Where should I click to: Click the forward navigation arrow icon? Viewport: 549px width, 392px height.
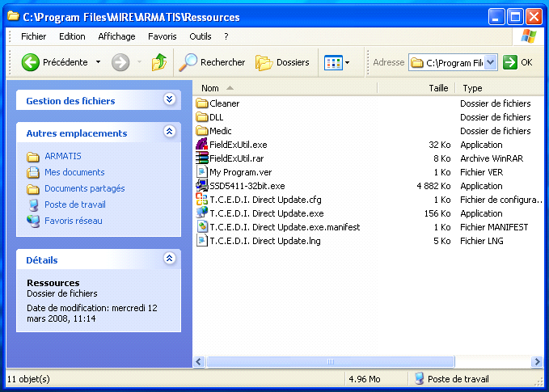click(x=120, y=62)
